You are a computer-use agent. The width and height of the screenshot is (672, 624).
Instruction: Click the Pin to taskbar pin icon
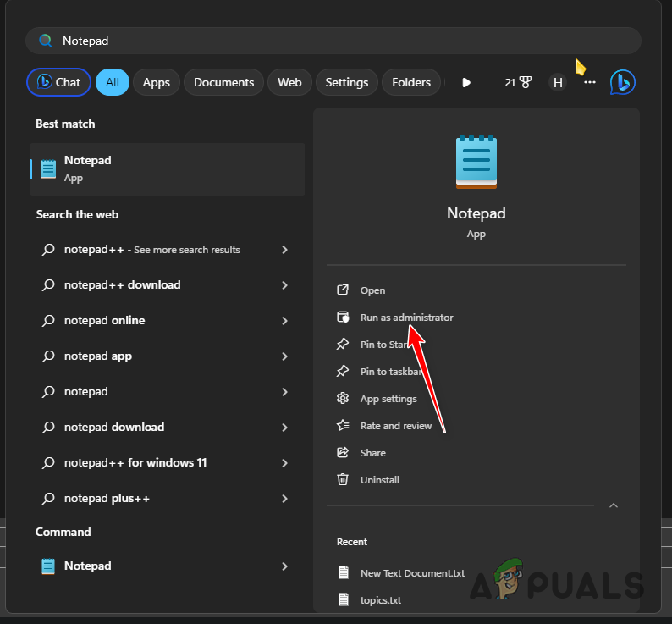343,371
